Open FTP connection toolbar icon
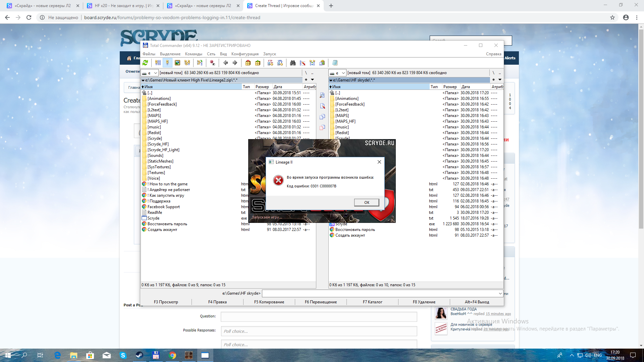 point(270,63)
